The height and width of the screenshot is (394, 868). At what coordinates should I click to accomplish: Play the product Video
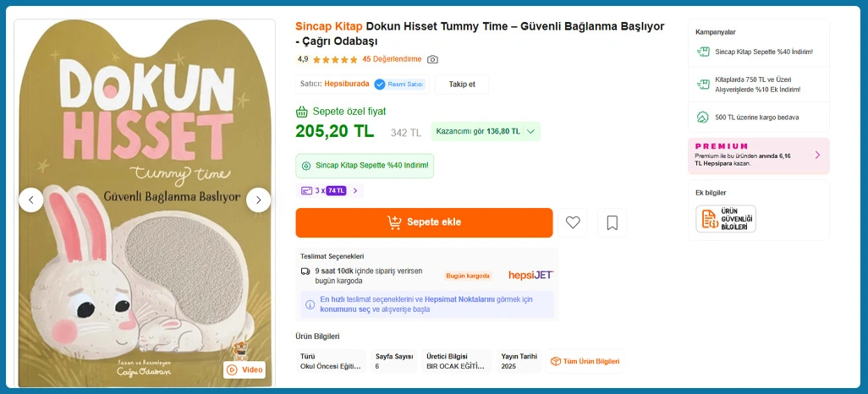click(244, 369)
